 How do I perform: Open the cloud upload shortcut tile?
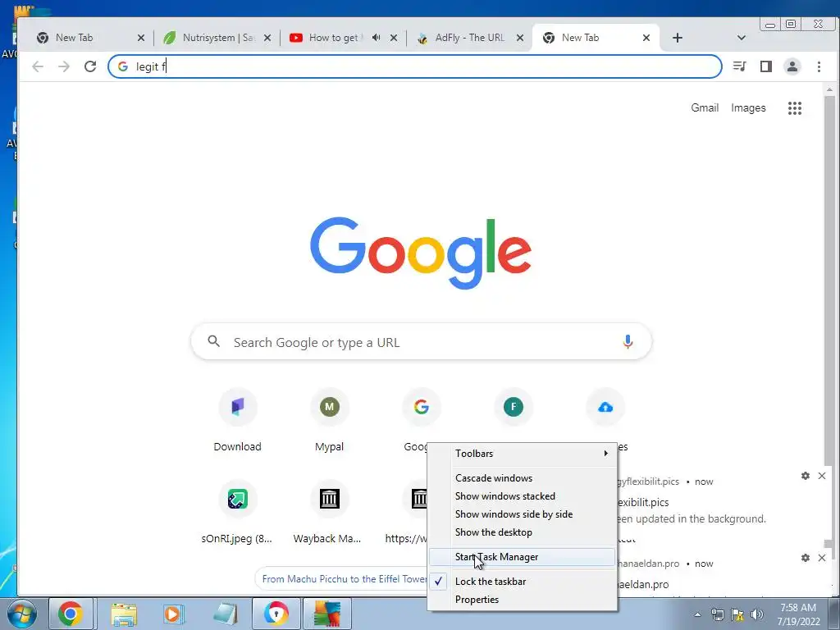[x=605, y=407]
